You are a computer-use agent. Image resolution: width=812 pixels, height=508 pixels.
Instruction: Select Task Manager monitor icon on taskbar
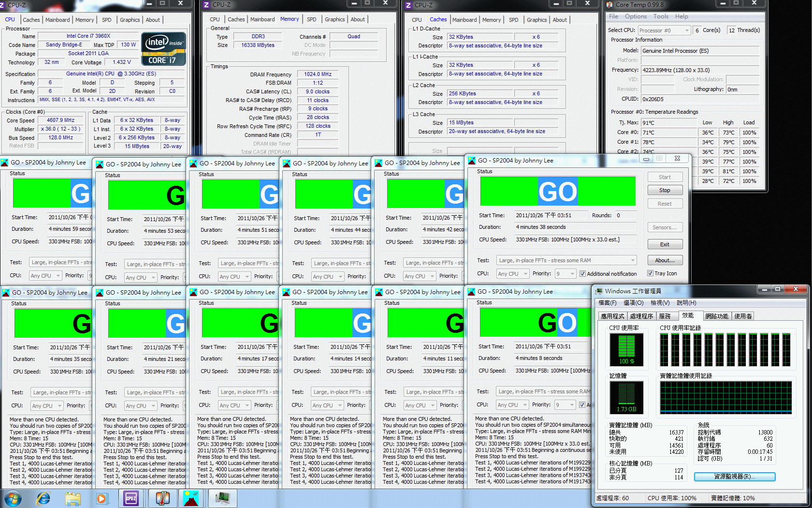pos(223,498)
